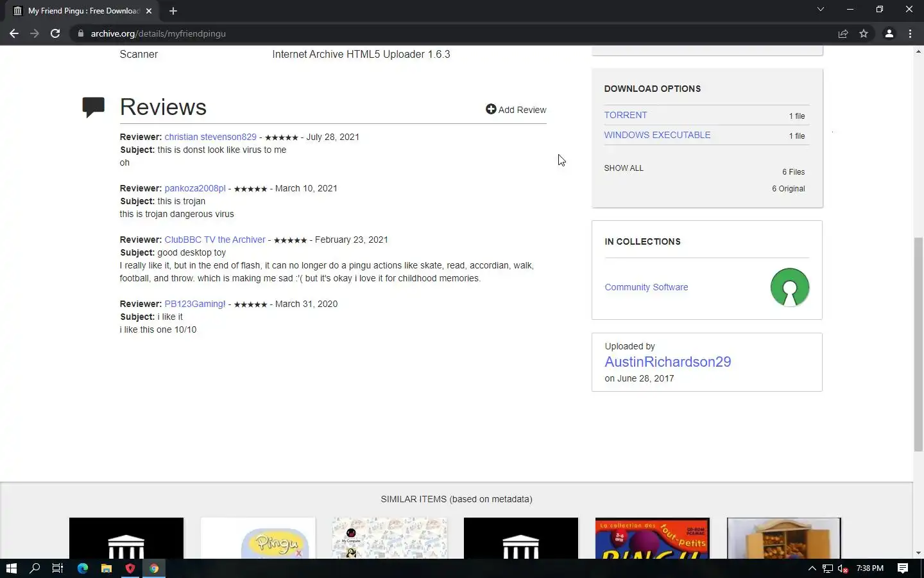Viewport: 924px width, 578px height.
Task: Click 'i like this one 10/10' review text
Action: tap(158, 329)
